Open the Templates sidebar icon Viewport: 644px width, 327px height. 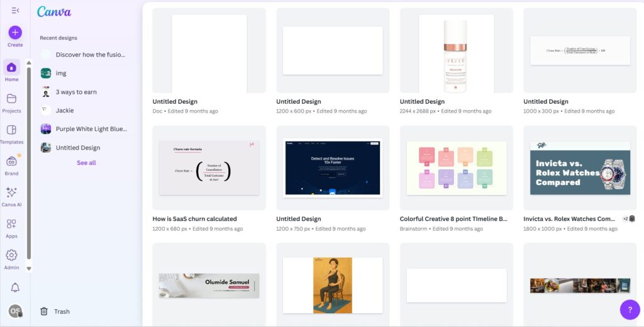click(11, 130)
